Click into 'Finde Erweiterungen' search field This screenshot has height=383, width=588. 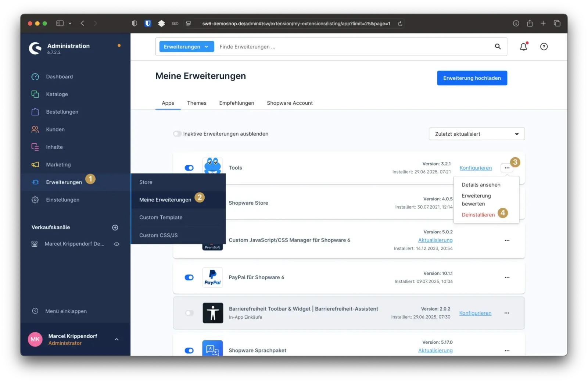tap(353, 47)
